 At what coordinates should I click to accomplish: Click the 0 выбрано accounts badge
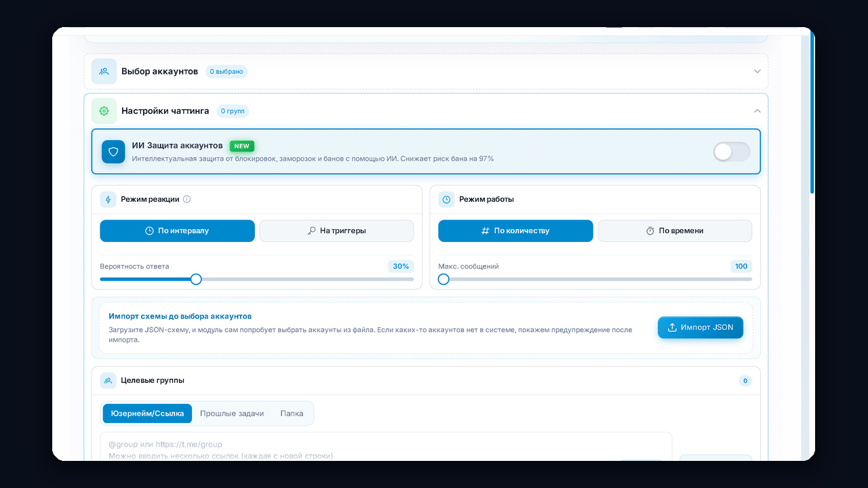tap(226, 71)
